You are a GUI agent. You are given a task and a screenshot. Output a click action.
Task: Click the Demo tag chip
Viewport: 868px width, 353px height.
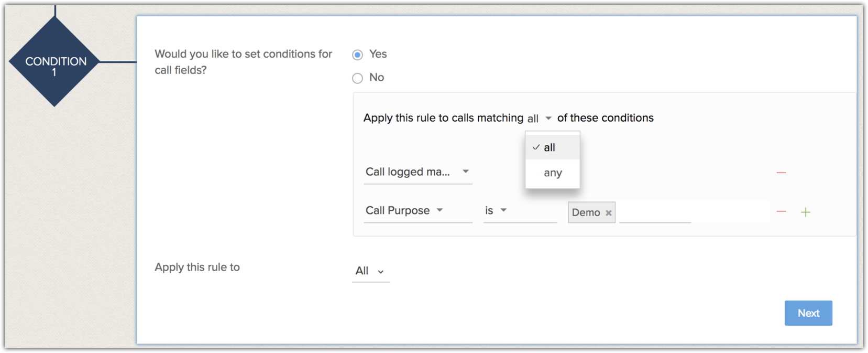tap(586, 212)
